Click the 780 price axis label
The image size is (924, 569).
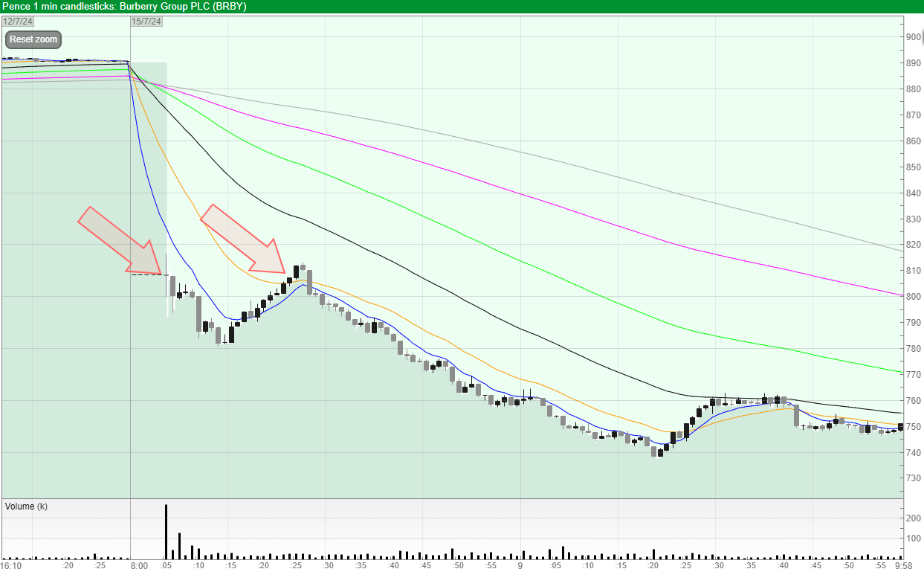click(913, 349)
